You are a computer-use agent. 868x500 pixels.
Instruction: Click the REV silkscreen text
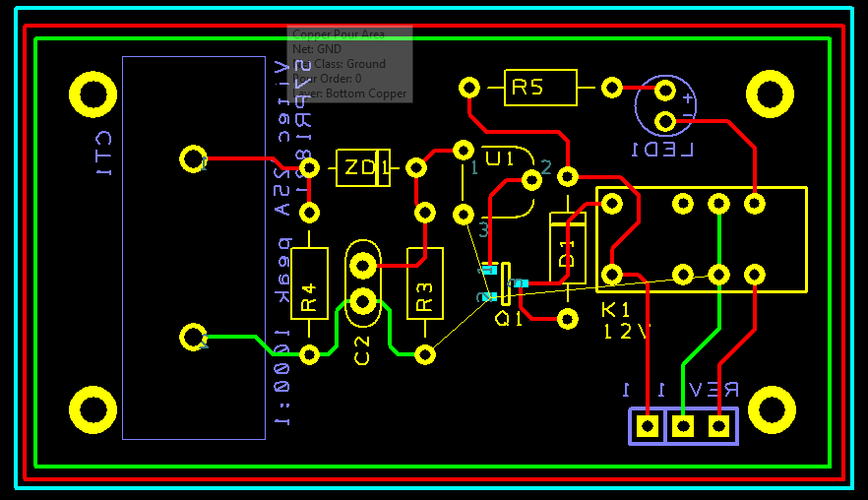click(713, 390)
